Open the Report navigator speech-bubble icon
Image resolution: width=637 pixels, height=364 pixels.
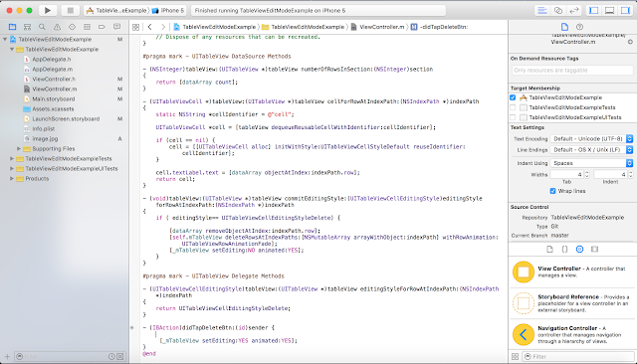117,27
